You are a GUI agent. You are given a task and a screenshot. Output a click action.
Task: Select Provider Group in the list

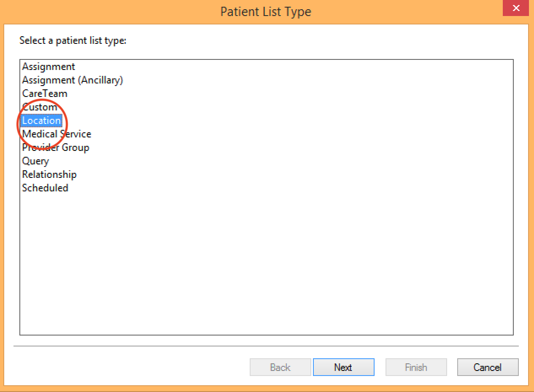point(56,148)
